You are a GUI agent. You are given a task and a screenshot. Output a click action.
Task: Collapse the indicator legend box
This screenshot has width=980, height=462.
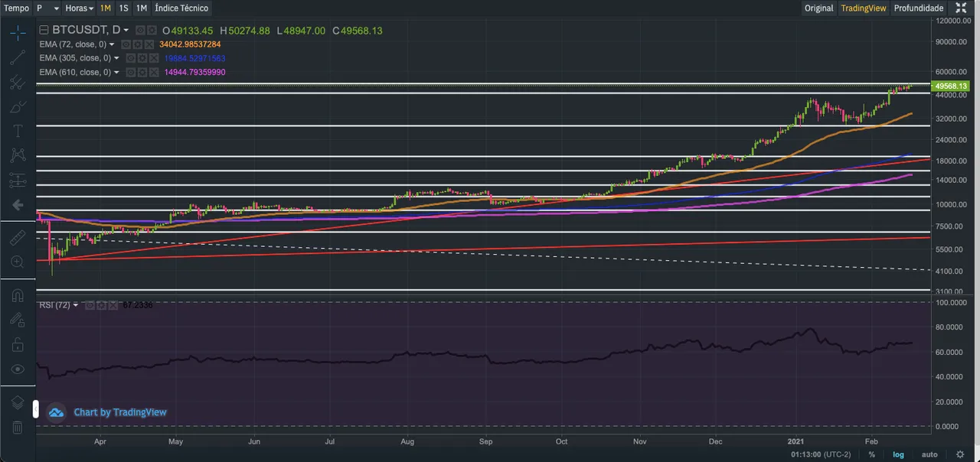coord(44,30)
